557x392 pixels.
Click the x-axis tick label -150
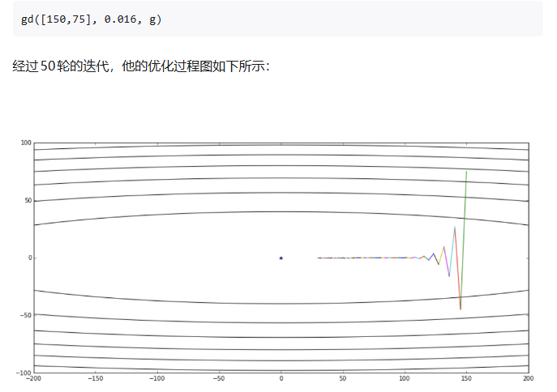click(96, 378)
